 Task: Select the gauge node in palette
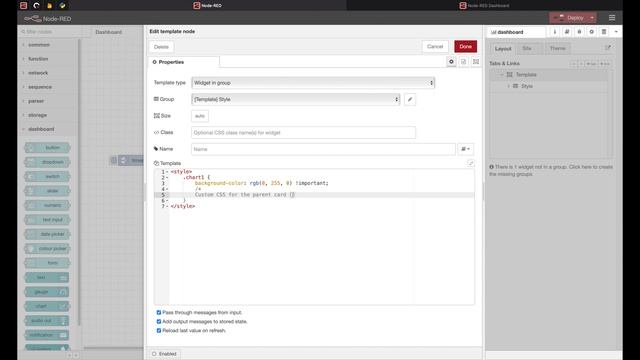coord(47,292)
